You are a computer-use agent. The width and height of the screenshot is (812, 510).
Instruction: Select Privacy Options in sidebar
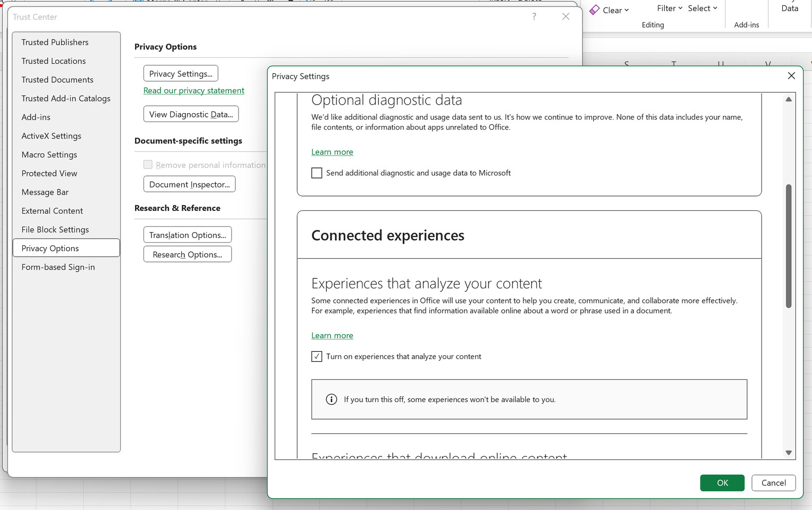(x=66, y=248)
